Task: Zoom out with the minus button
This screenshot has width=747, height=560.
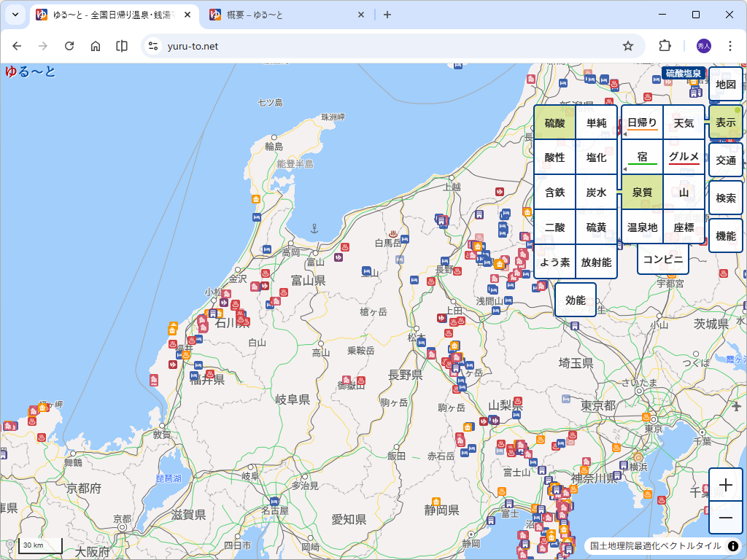Action: (726, 518)
